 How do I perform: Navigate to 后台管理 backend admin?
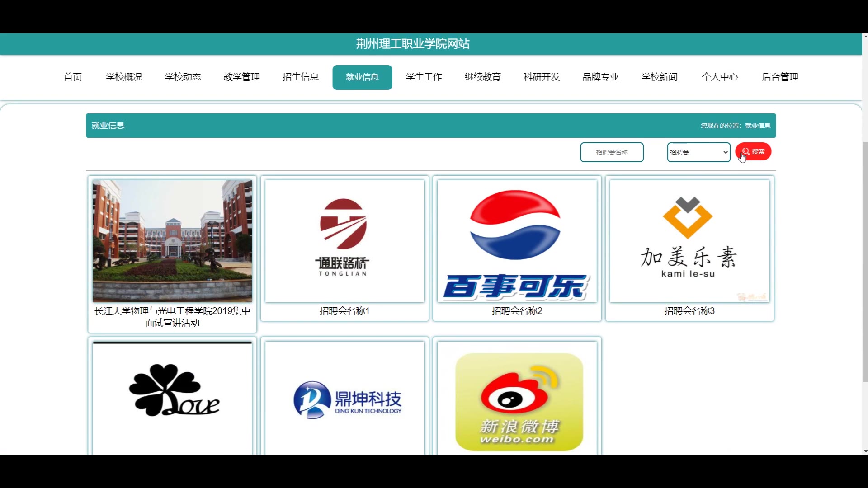tap(780, 77)
